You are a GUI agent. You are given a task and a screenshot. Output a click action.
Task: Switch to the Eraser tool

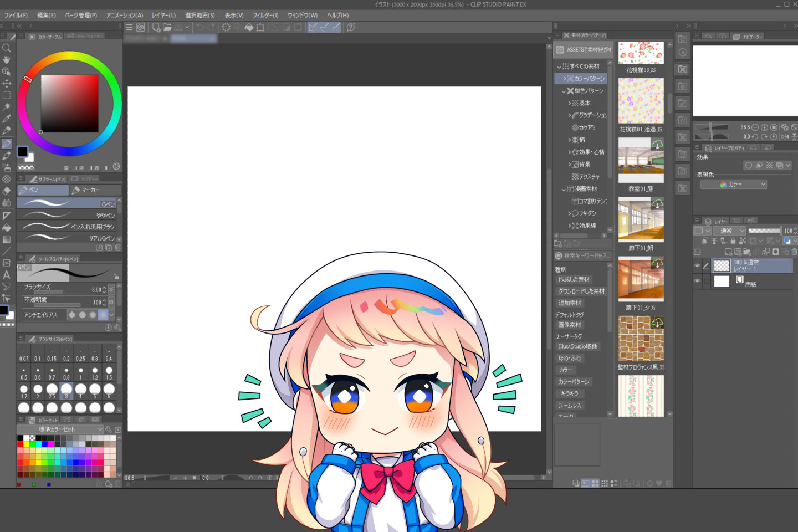click(7, 191)
